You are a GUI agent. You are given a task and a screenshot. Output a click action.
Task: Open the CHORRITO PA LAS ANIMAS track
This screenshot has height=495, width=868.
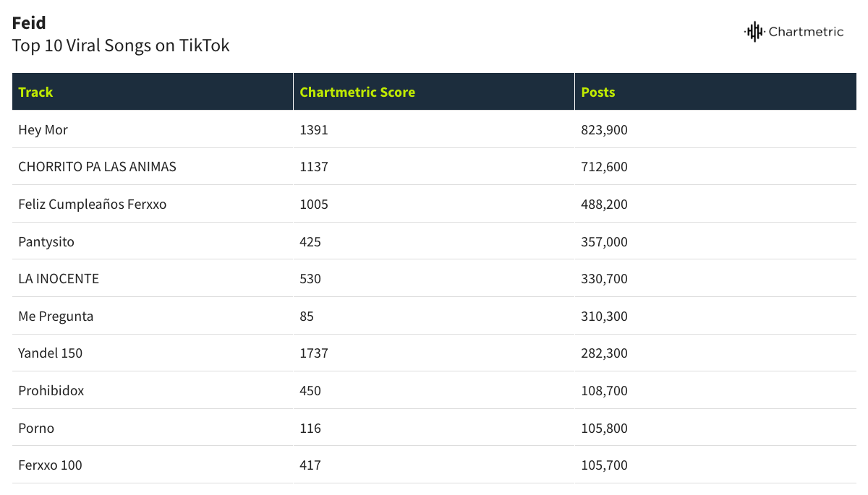coord(97,167)
